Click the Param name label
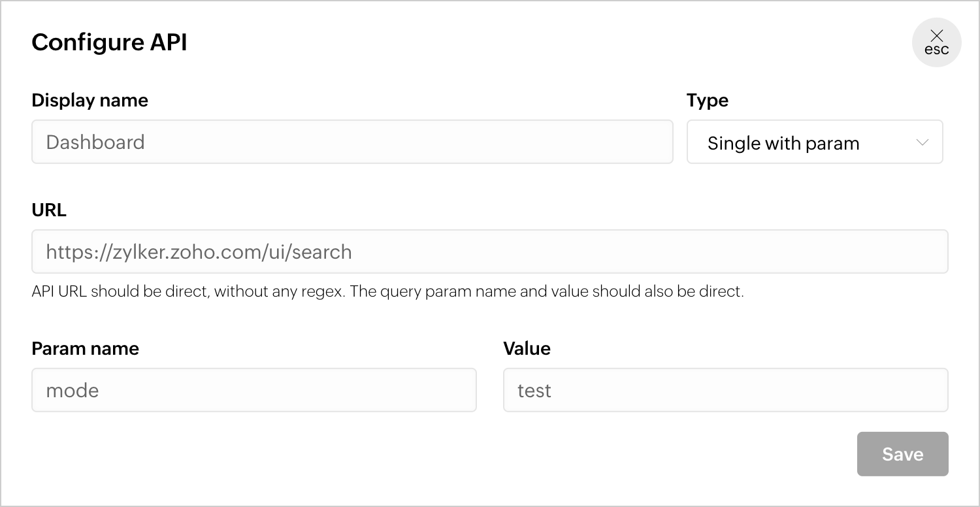The image size is (980, 507). tap(86, 349)
